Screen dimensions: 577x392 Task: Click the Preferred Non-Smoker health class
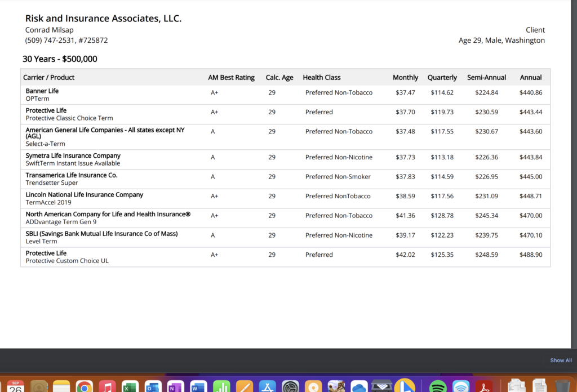click(x=338, y=177)
